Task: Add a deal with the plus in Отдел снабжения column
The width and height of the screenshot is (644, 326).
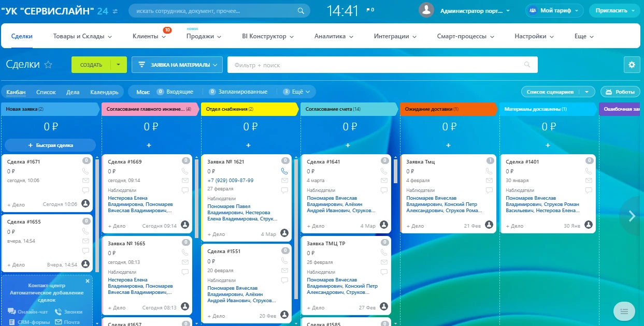Action: coord(248,145)
